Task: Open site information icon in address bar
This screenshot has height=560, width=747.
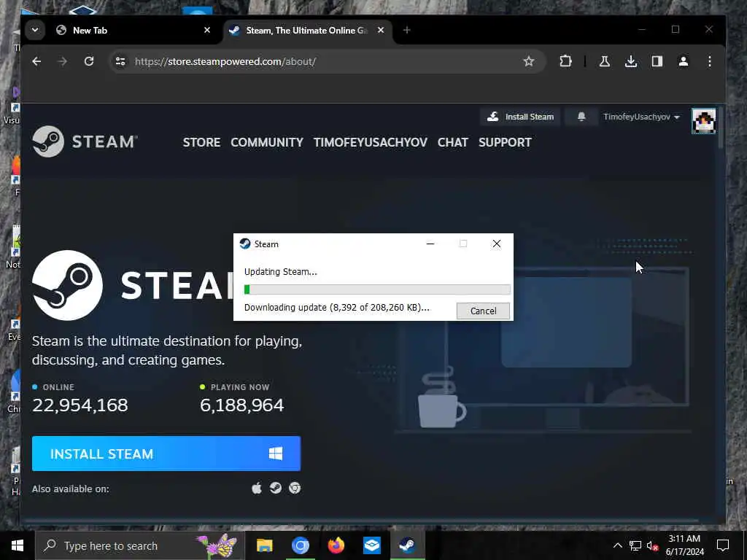Action: (x=120, y=61)
